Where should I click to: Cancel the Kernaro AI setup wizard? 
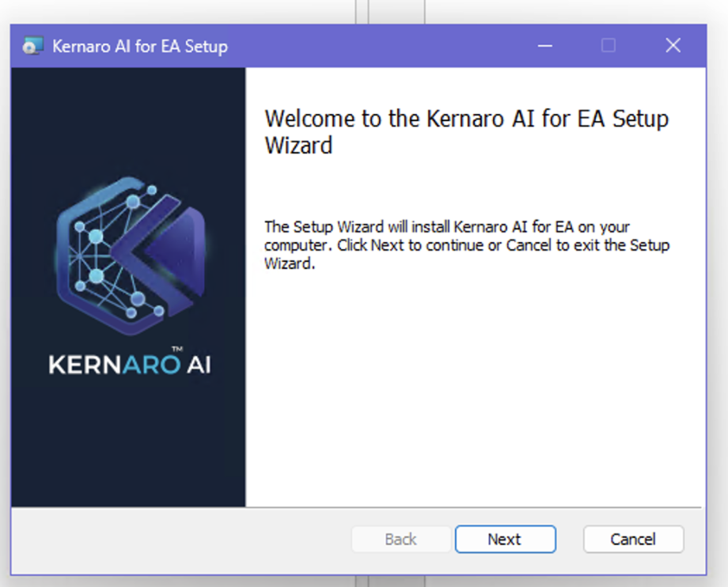633,540
